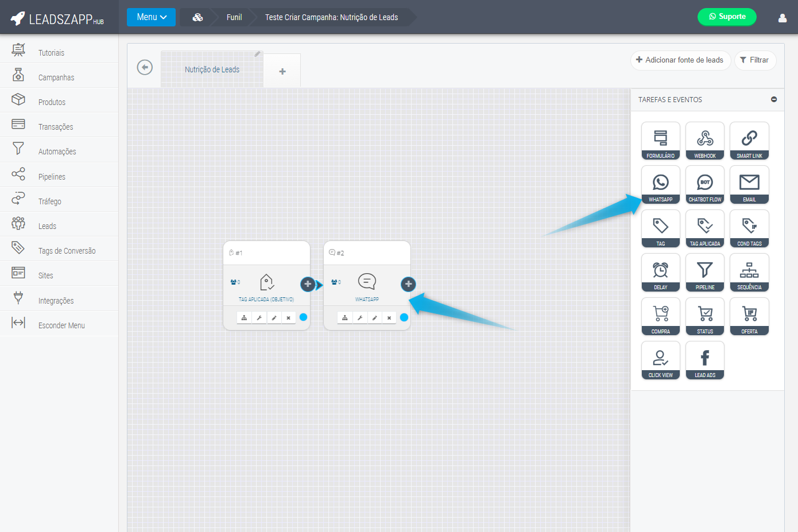This screenshot has height=532, width=798.
Task: Open wrench settings on WhatsApp node #2
Action: (x=359, y=317)
